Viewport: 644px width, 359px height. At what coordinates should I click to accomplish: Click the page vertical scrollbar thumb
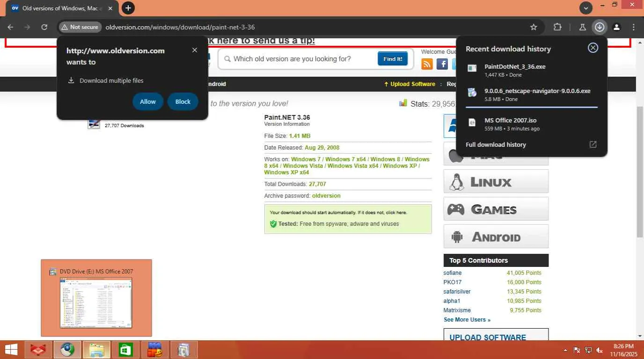[x=640, y=172]
